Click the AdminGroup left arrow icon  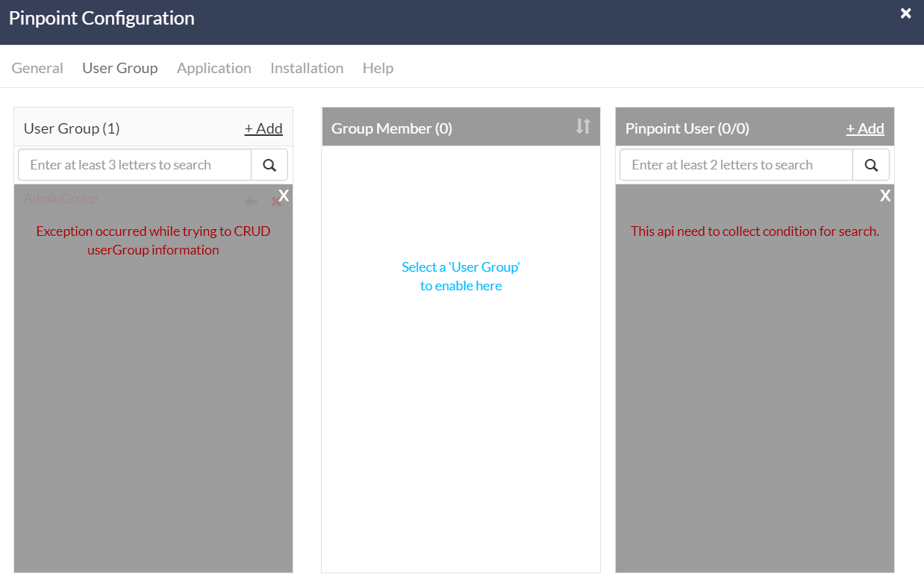251,202
